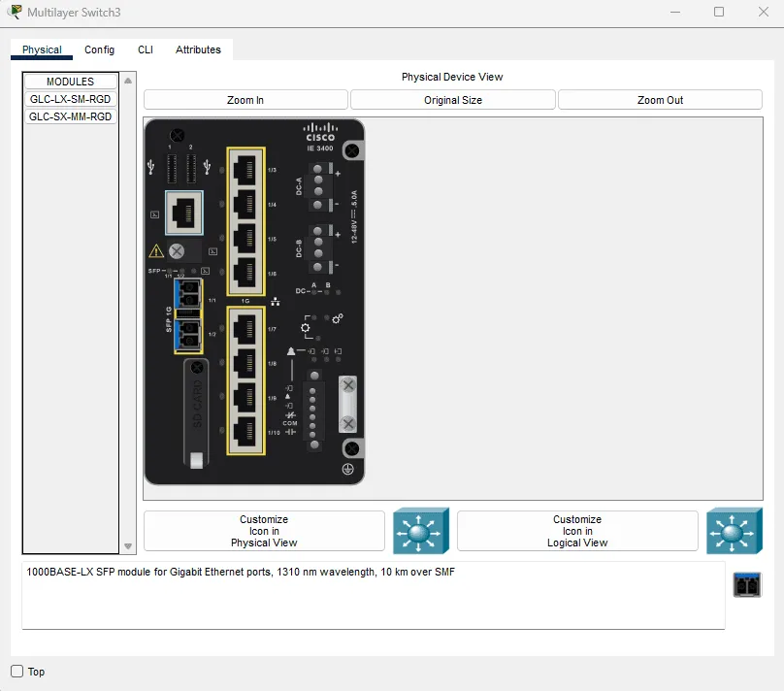The width and height of the screenshot is (784, 691).
Task: Select the GLC-SX-MM-RGD module entry
Action: click(x=69, y=115)
